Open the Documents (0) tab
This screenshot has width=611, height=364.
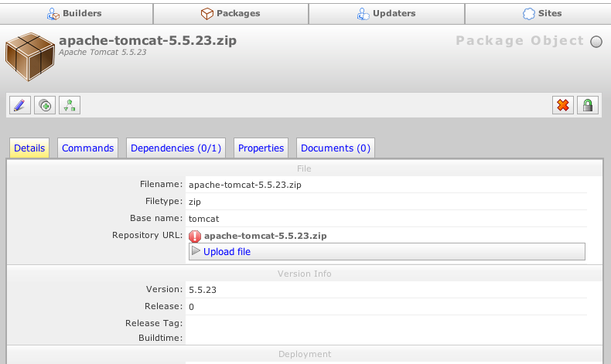(336, 148)
